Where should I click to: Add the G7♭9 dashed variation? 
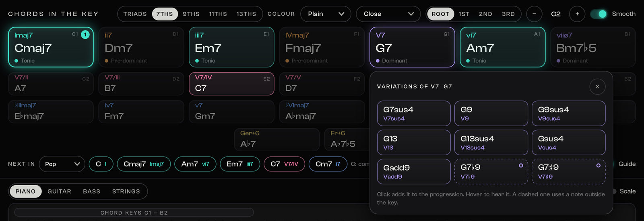point(491,171)
